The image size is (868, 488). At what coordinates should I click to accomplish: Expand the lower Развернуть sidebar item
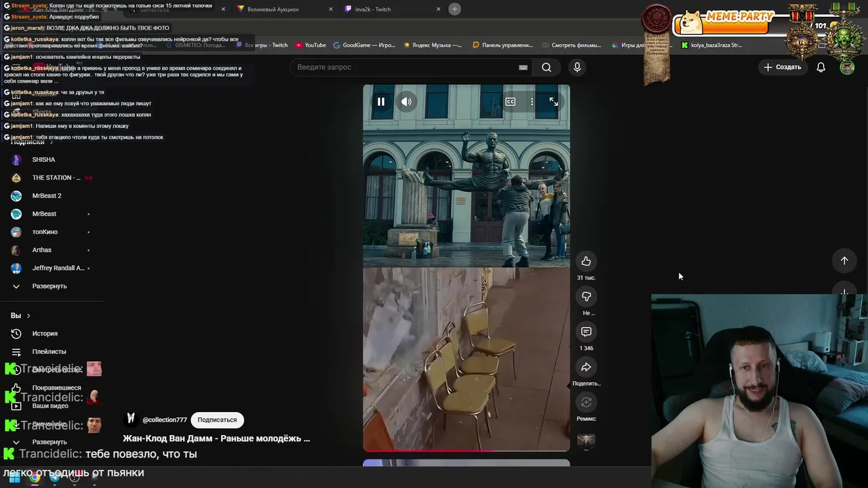click(50, 442)
